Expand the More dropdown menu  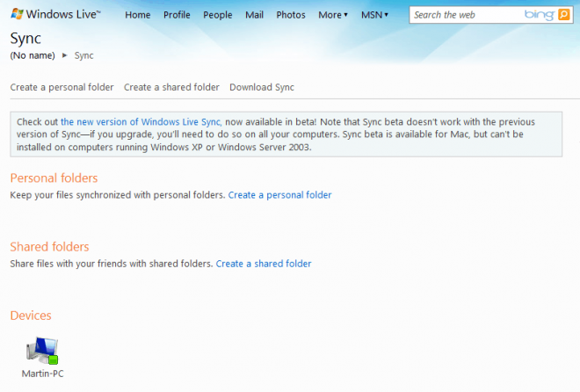332,15
